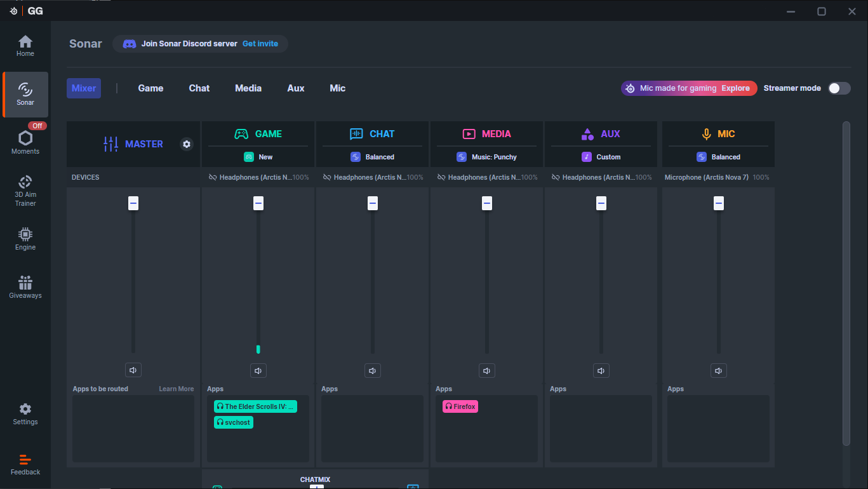Go to Home in the sidebar

coord(25,46)
